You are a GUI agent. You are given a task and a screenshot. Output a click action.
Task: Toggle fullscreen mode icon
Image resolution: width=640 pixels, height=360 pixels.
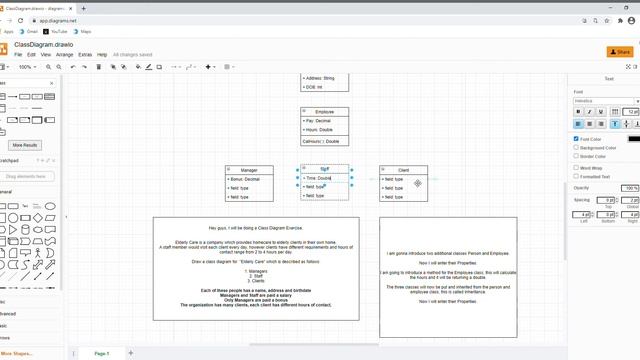628,67
